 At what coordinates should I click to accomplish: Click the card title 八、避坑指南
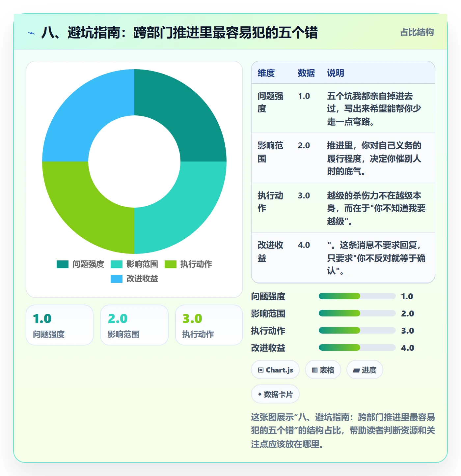(x=179, y=33)
